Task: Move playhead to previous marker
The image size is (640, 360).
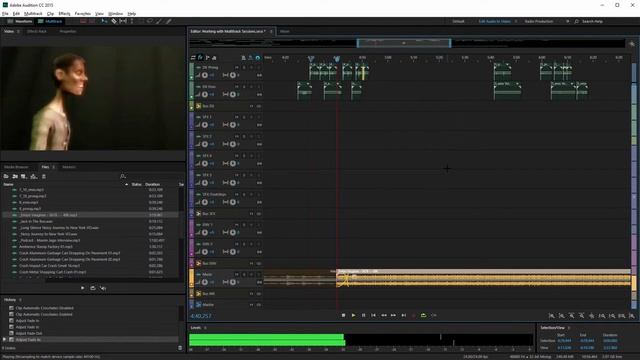Action: tap(373, 315)
